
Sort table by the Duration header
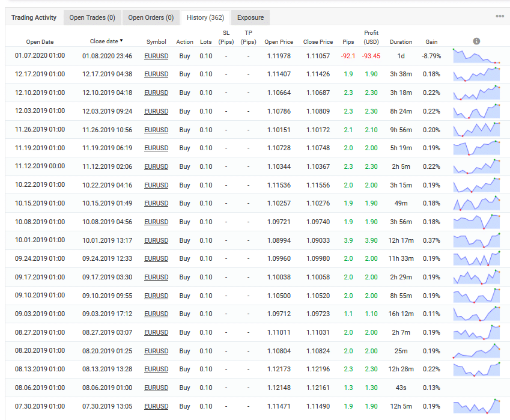(401, 42)
